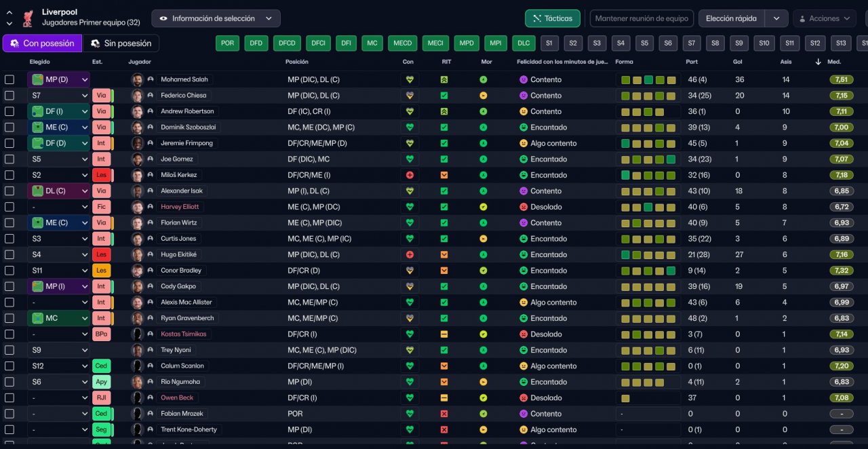Click Federico Chiesa's orange morale icon
Screen dimensions: 868x449
tap(484, 96)
